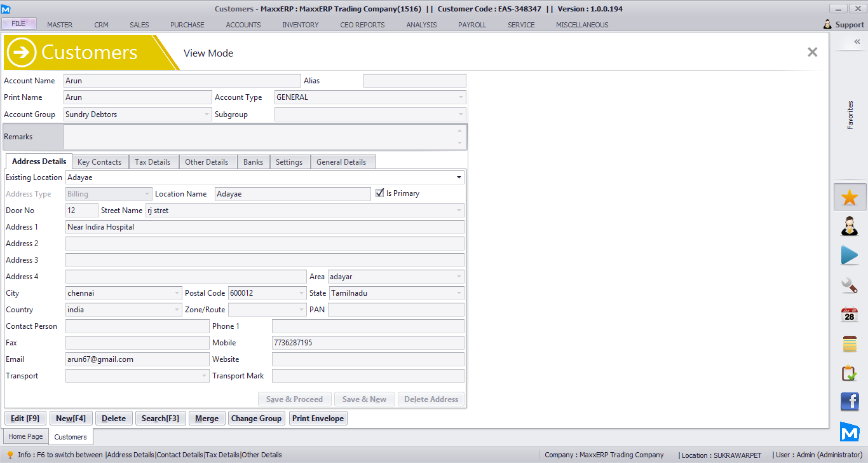Image resolution: width=868 pixels, height=463 pixels.
Task: Expand the Existing Location dropdown
Action: [459, 177]
